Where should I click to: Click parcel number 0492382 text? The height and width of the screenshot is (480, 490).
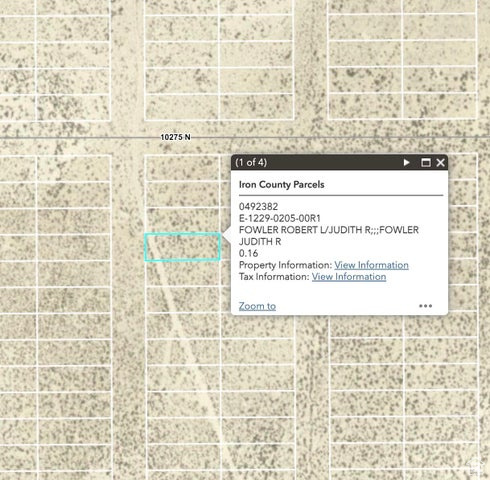(258, 207)
